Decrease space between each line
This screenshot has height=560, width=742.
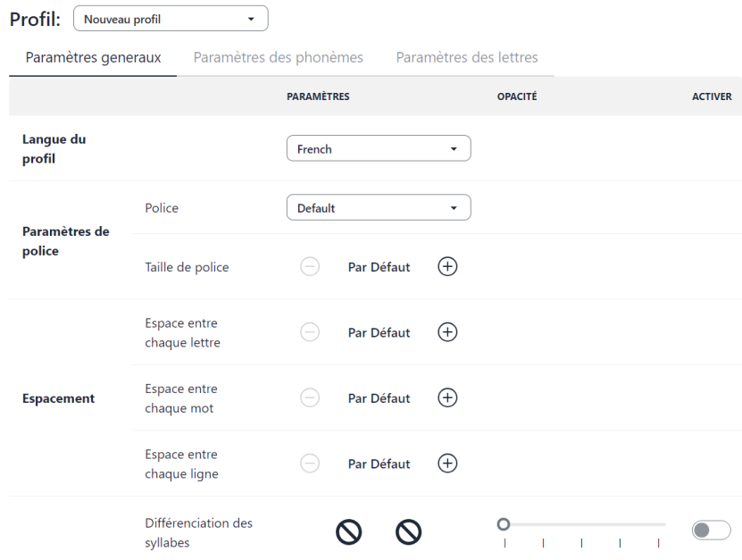310,464
